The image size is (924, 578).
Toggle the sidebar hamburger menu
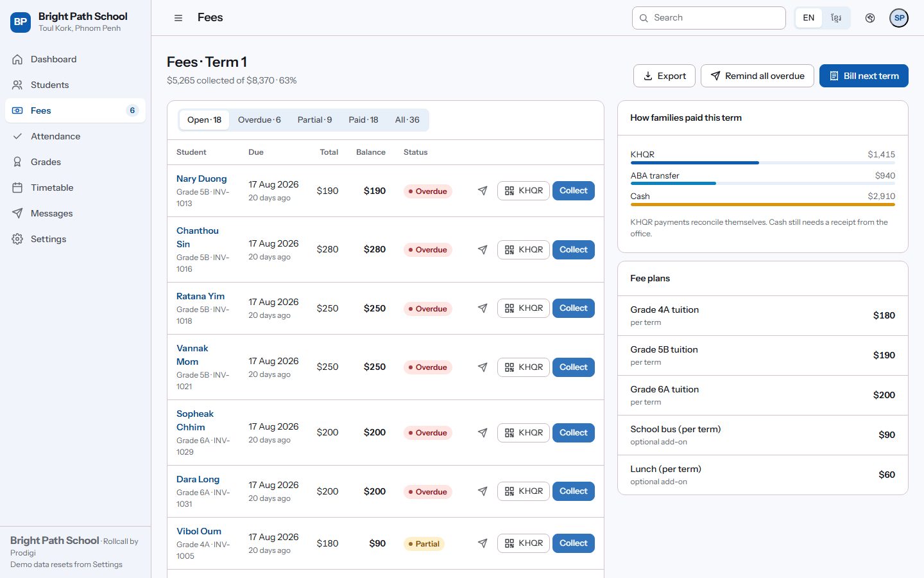coord(178,18)
